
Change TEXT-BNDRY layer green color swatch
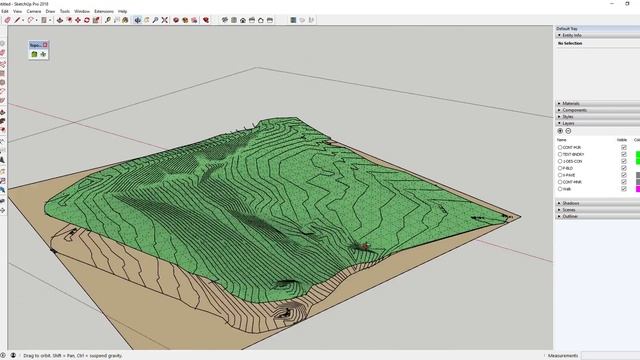[638, 154]
